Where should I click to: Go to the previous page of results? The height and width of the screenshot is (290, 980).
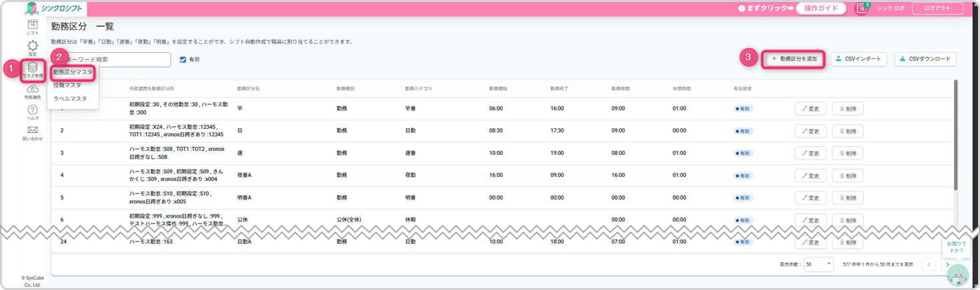click(928, 265)
